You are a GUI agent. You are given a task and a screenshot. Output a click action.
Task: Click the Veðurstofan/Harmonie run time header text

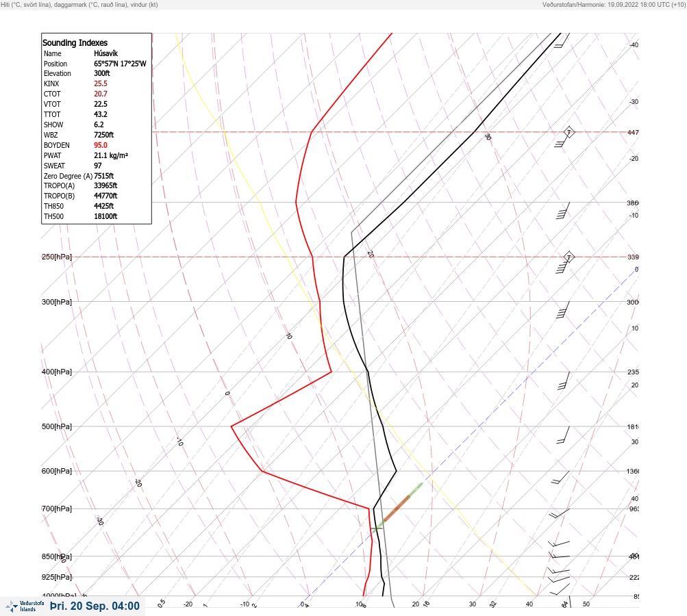pos(614,4)
